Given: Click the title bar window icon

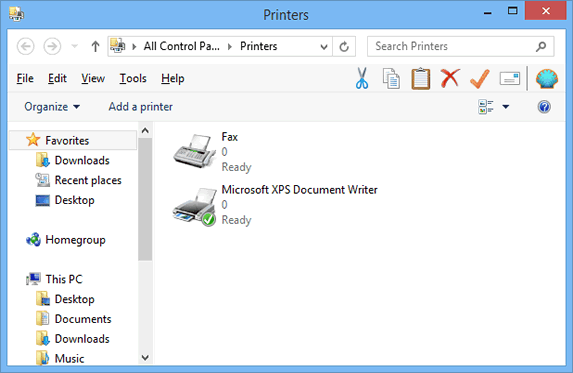Looking at the screenshot, I should point(16,14).
